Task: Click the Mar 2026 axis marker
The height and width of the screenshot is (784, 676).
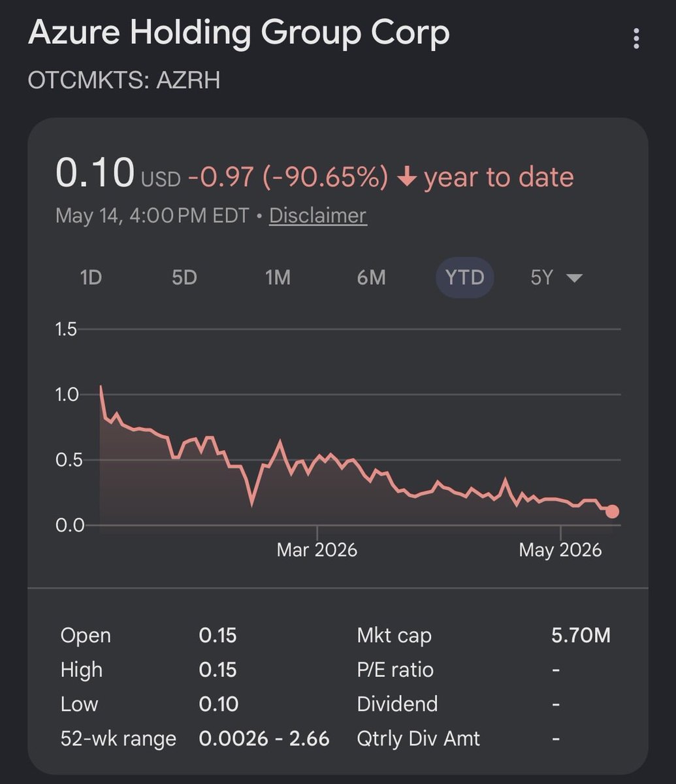Action: click(317, 549)
